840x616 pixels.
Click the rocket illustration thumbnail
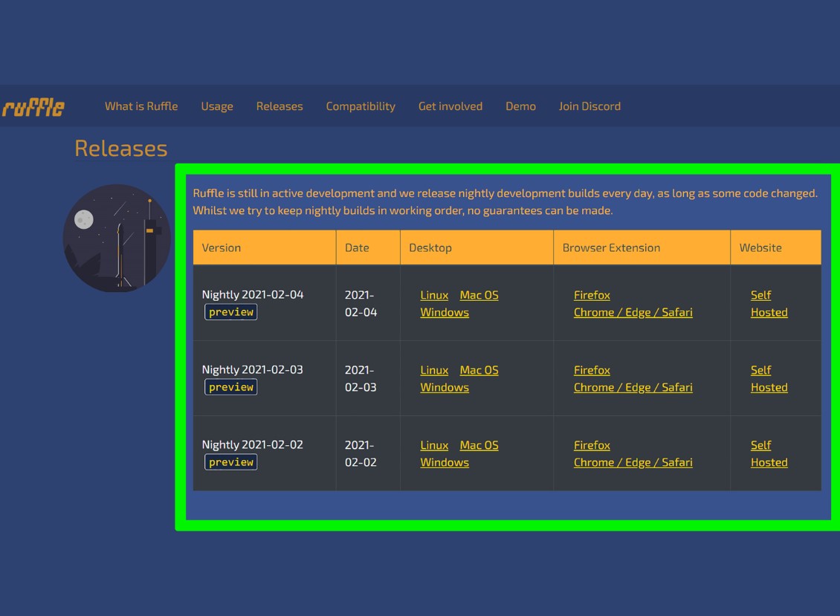coord(117,238)
